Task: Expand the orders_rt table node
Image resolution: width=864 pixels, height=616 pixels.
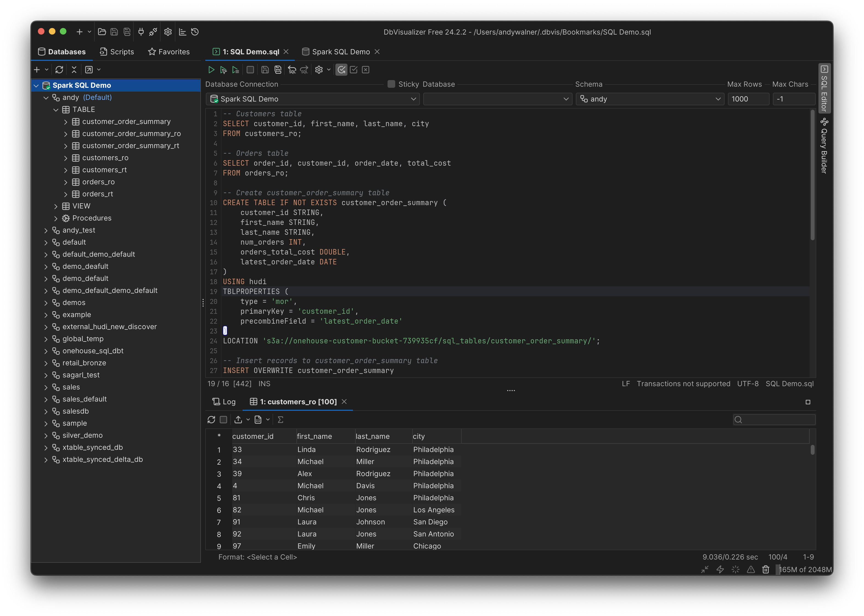Action: pyautogui.click(x=66, y=194)
